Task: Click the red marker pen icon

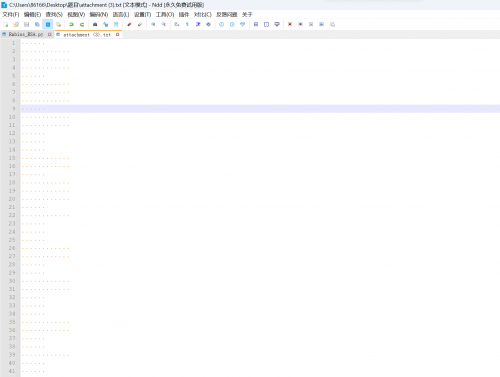Action: coord(129,24)
